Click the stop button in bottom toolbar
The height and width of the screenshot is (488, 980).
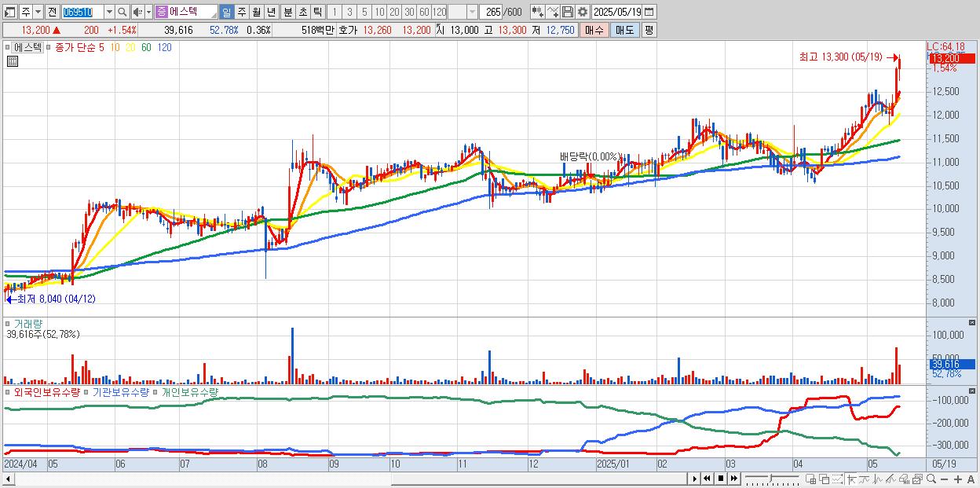click(x=721, y=479)
